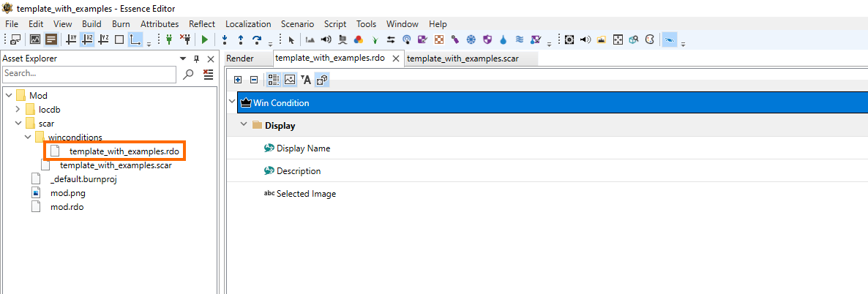Expand the locdb folder

(x=18, y=109)
